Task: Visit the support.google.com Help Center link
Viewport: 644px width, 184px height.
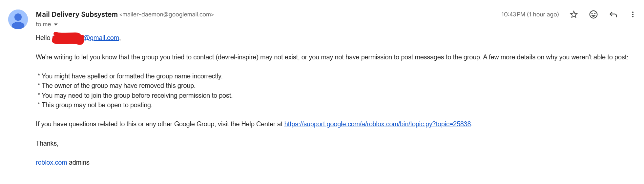Action: (378, 124)
